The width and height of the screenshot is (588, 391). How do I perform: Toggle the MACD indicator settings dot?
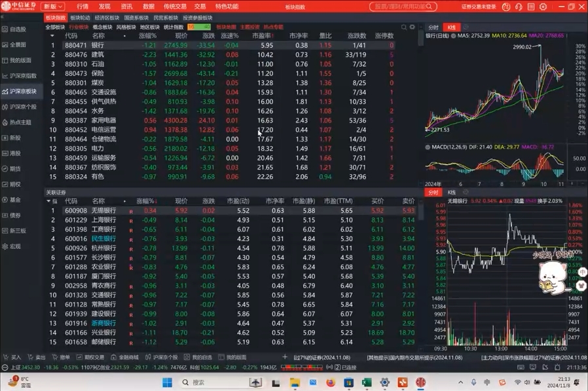(428, 147)
